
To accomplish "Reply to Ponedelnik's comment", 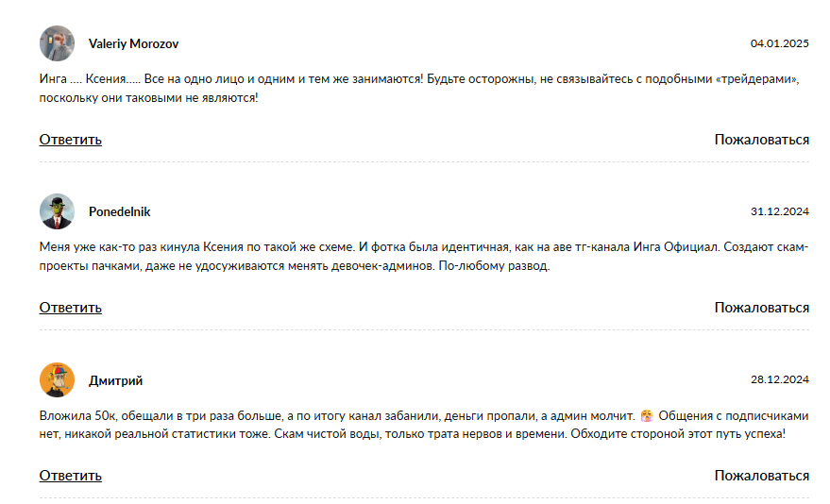I will click(71, 308).
